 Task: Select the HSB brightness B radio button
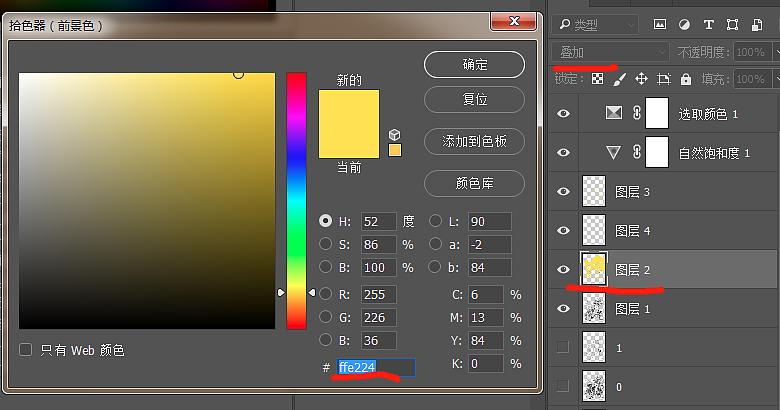[325, 267]
